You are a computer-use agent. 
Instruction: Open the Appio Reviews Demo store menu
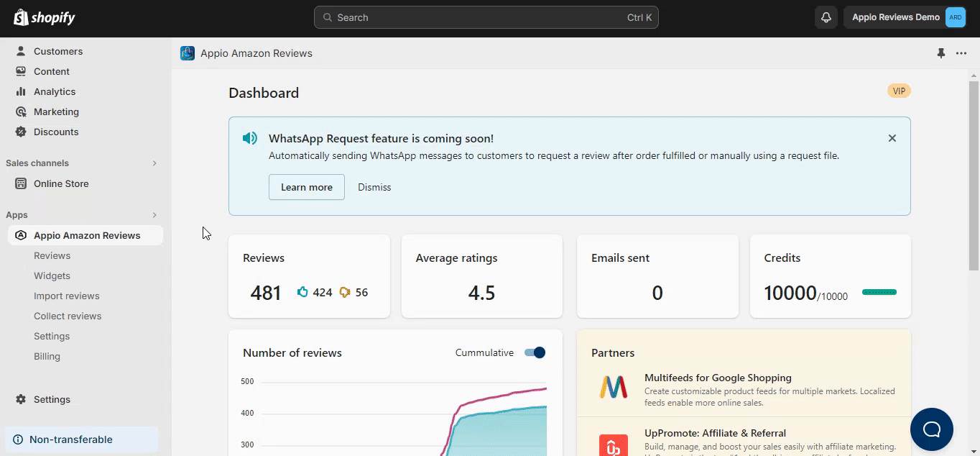(x=906, y=17)
